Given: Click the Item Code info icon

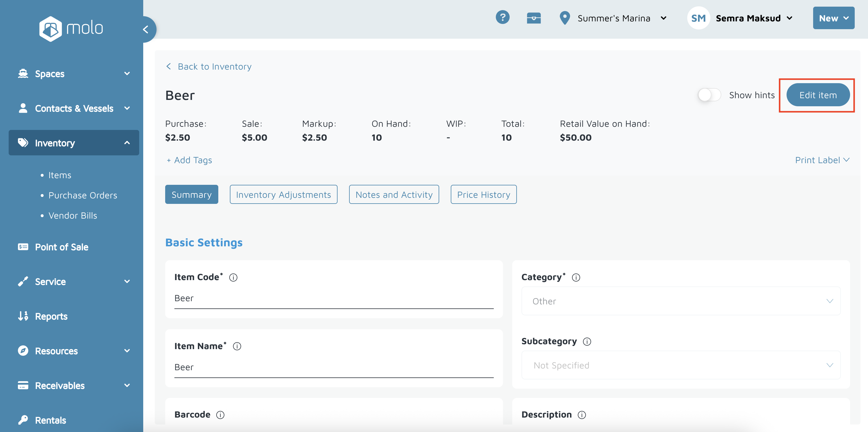Looking at the screenshot, I should (233, 277).
